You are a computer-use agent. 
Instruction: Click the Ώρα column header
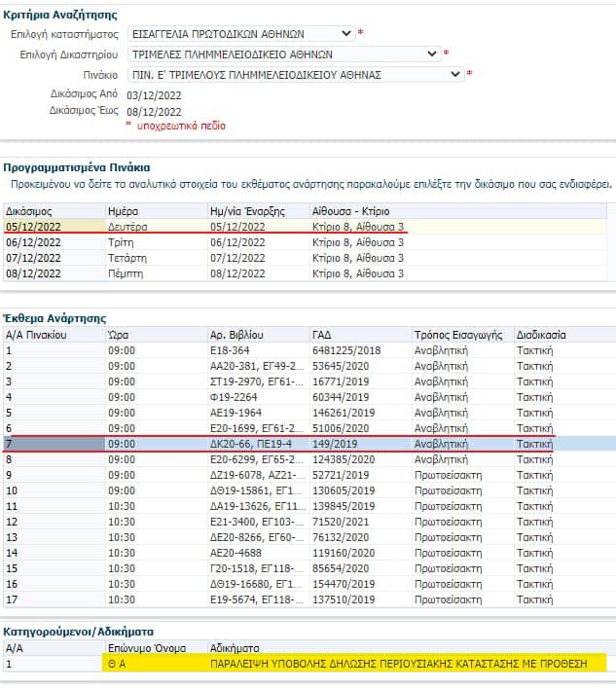point(157,335)
